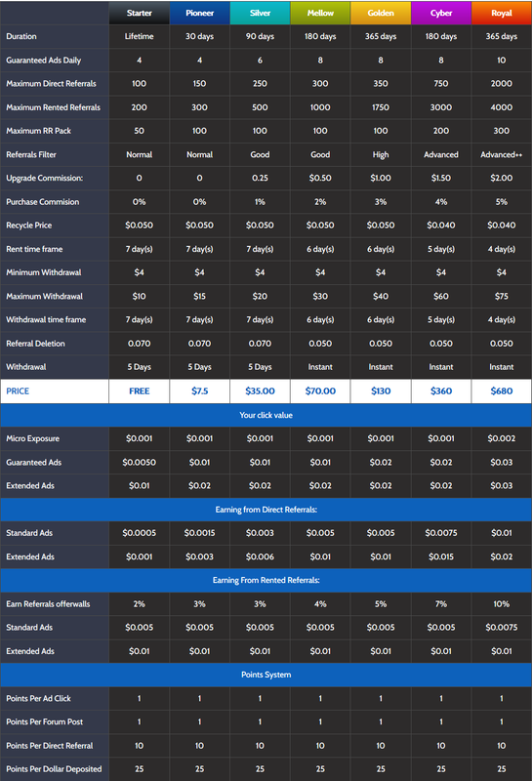532x781 pixels.
Task: Click Starter's $0.0050 Guaranteed Ads value
Action: 139,462
